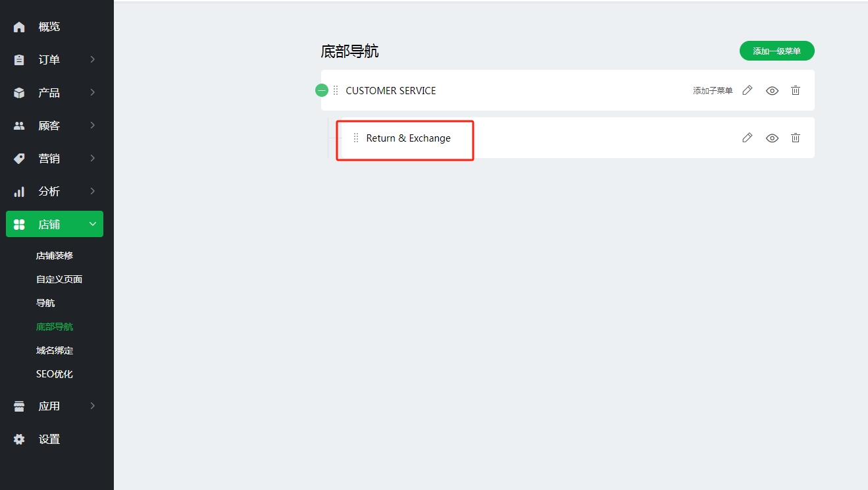Image resolution: width=868 pixels, height=490 pixels.
Task: Open 自定义页面 submenu item
Action: (x=59, y=279)
